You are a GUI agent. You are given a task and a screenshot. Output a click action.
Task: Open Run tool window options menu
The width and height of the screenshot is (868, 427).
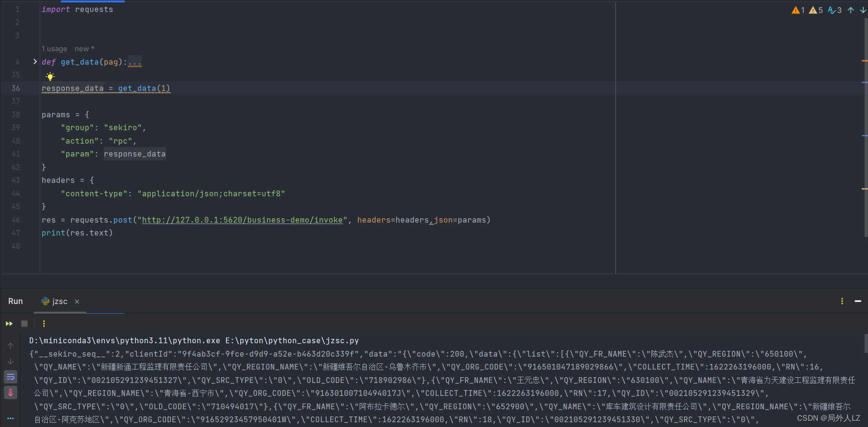tap(842, 301)
